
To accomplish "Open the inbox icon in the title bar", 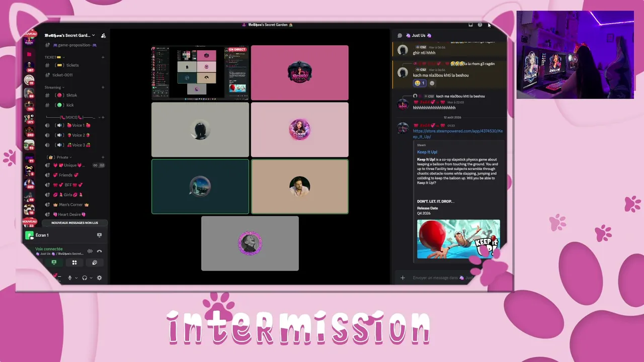I will [x=470, y=25].
